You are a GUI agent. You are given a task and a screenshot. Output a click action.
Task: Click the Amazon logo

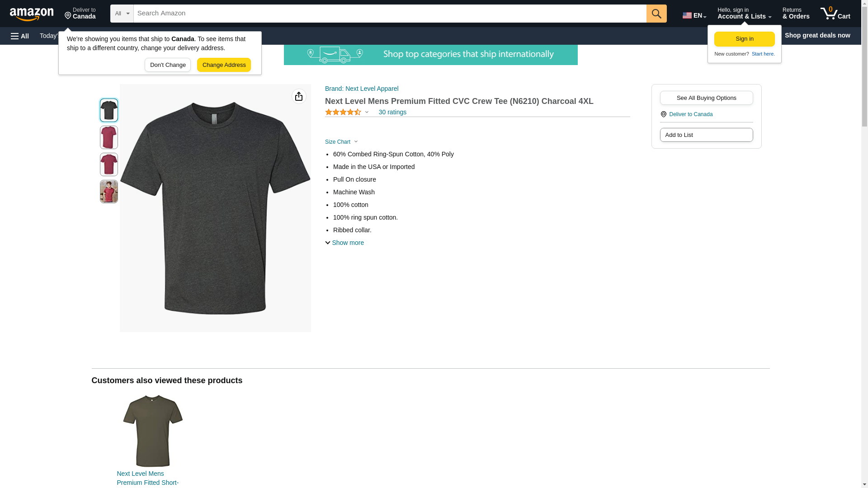click(32, 14)
